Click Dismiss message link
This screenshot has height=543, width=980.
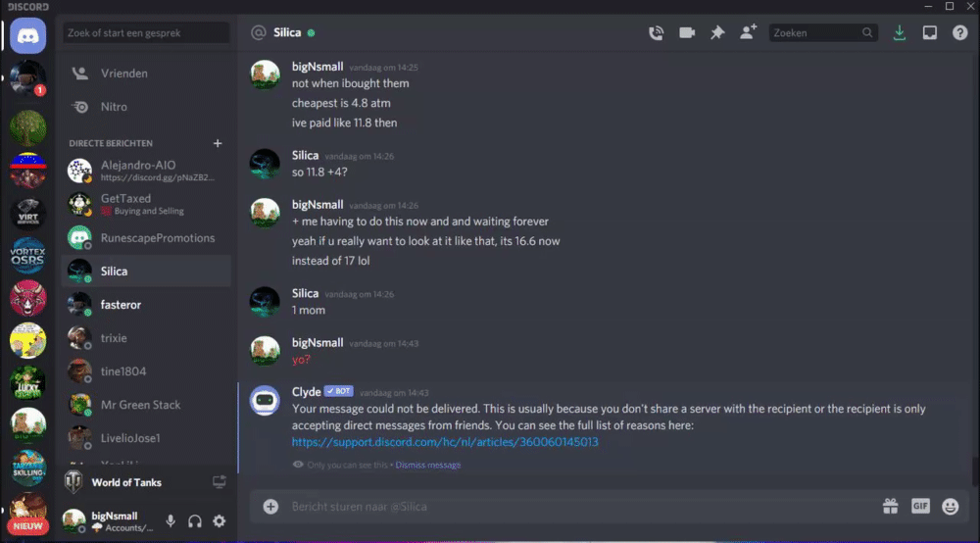(428, 465)
